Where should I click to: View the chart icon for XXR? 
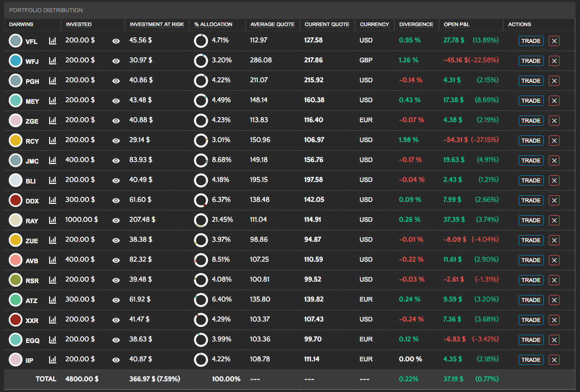[53, 320]
